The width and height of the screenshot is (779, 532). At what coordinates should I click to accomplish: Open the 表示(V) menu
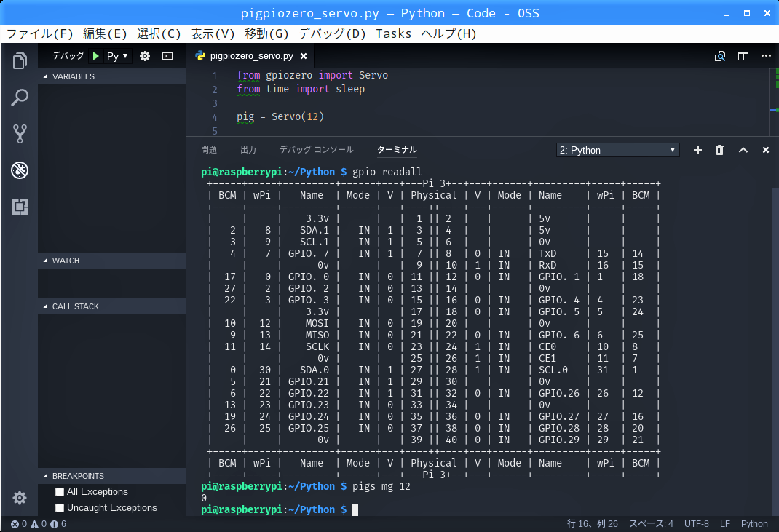click(213, 33)
